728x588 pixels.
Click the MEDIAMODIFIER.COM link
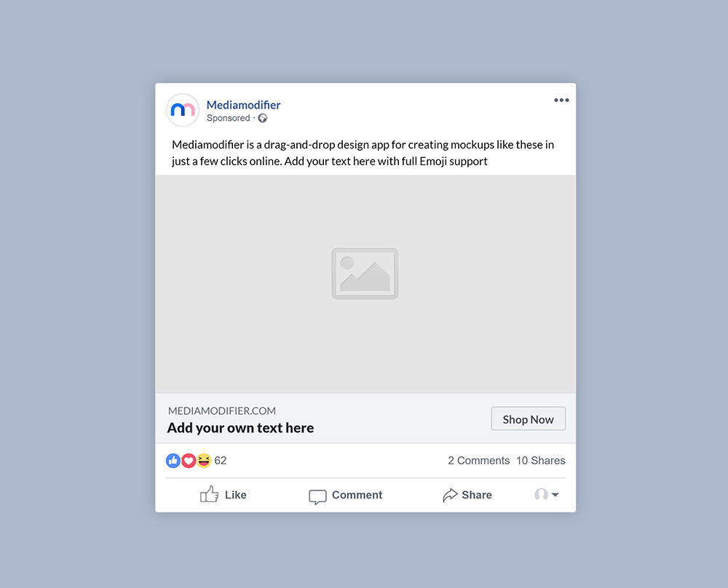point(222,411)
